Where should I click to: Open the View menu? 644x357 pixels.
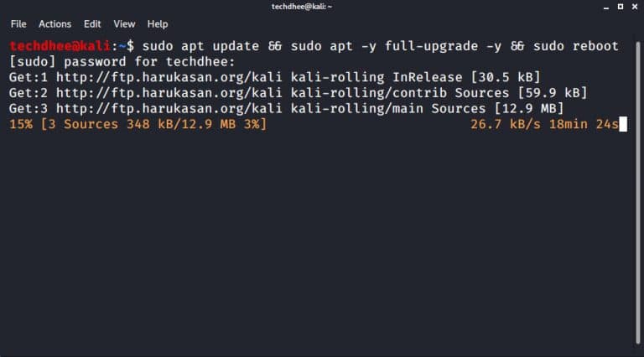(124, 24)
